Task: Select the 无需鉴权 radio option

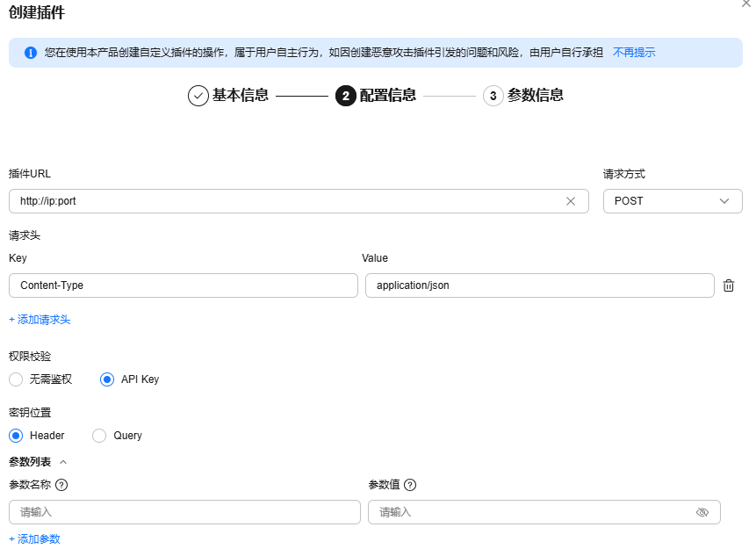Action: (16, 379)
